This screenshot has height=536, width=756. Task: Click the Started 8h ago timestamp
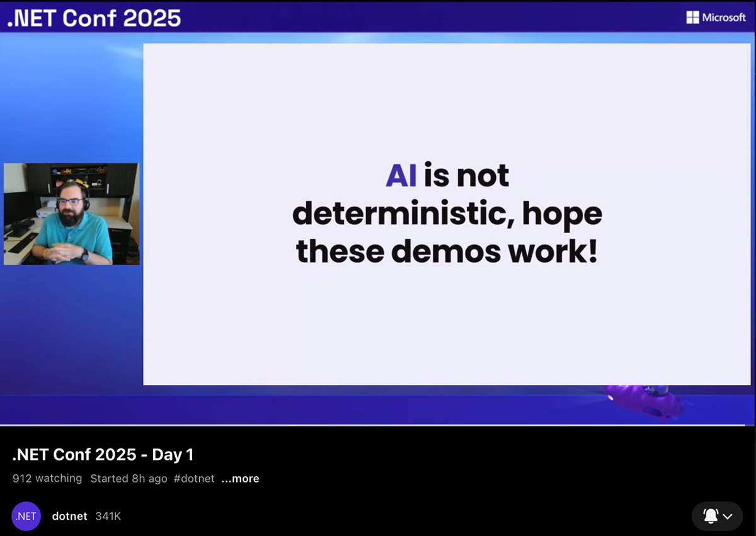pos(129,479)
